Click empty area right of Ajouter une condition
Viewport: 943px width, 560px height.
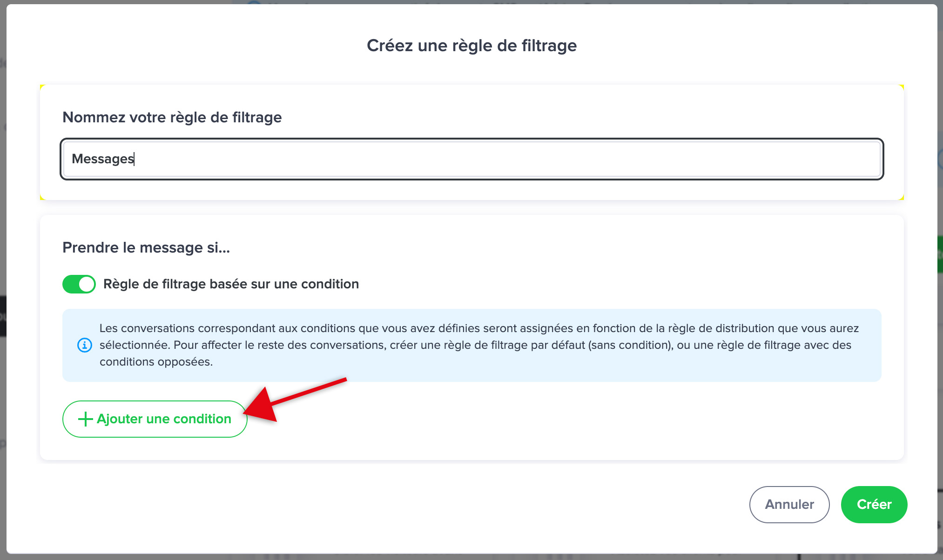tap(559, 419)
